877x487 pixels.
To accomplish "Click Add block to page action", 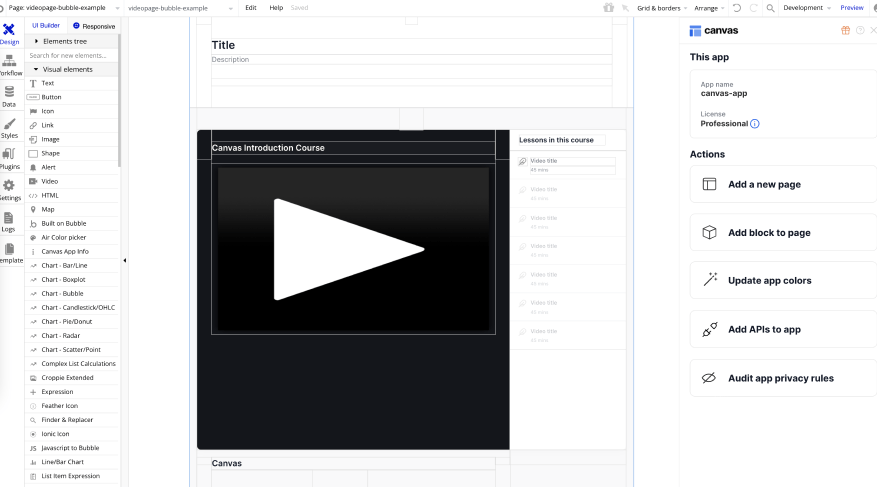I will (x=783, y=233).
